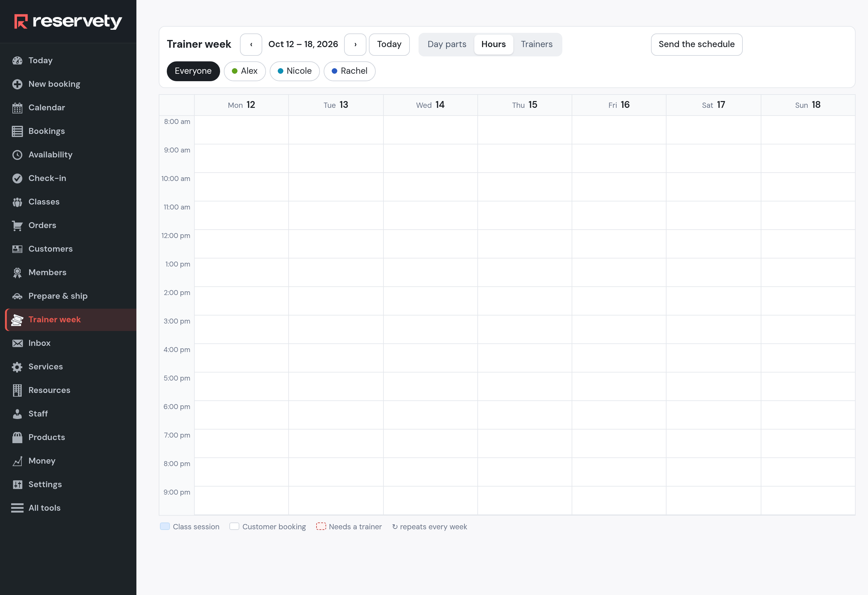Screen dimensions: 868x595
Task: Select the Products bag icon
Action: (17, 437)
